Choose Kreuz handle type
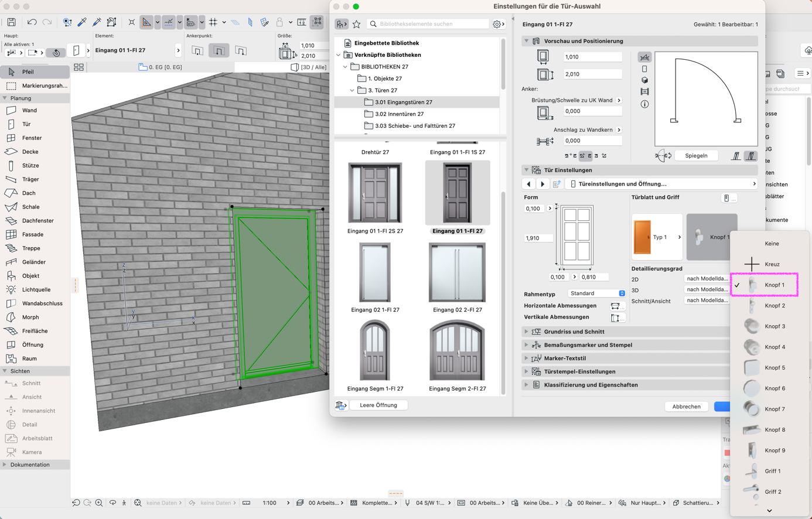812x519 pixels. click(x=770, y=264)
